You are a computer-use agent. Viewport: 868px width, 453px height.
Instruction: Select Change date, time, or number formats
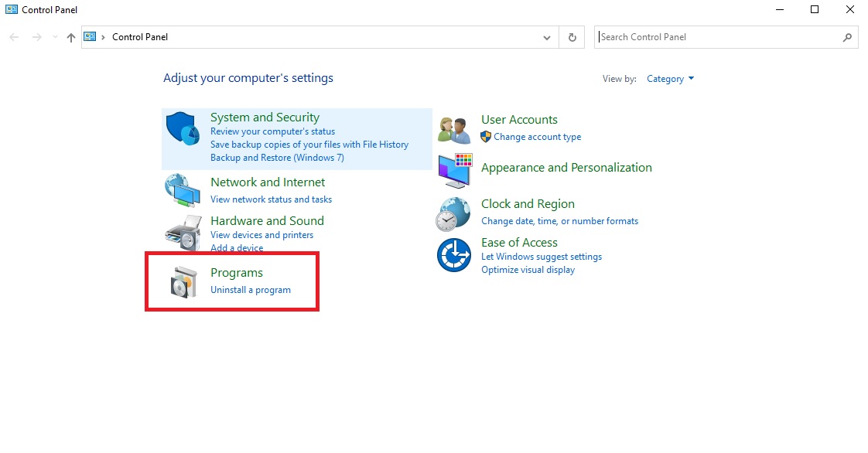(x=559, y=221)
